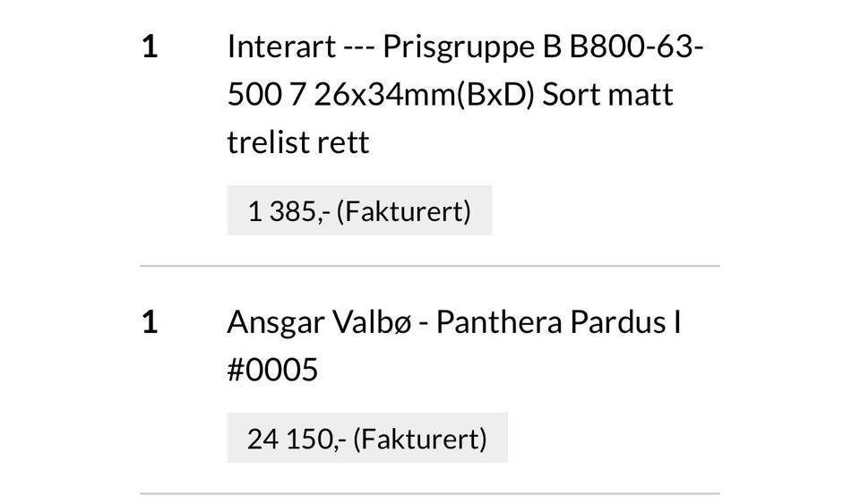860x504 pixels.
Task: Click the Prisgruppe B text
Action: [x=471, y=47]
